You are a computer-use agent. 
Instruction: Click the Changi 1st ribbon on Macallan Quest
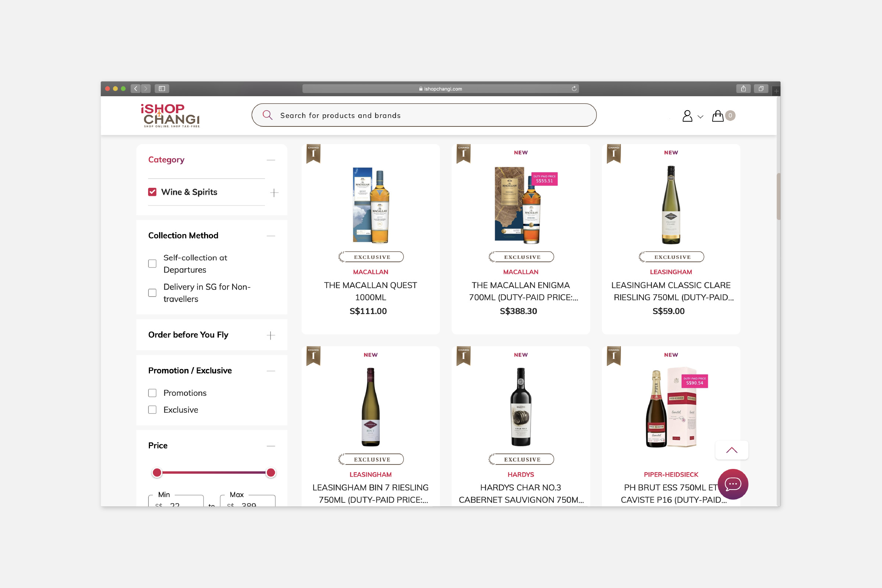pyautogui.click(x=313, y=154)
